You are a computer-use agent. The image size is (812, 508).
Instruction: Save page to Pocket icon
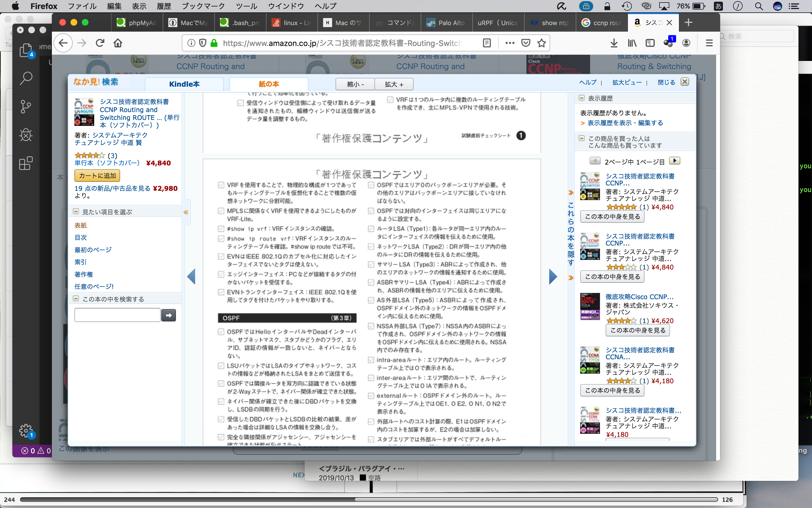pyautogui.click(x=526, y=43)
